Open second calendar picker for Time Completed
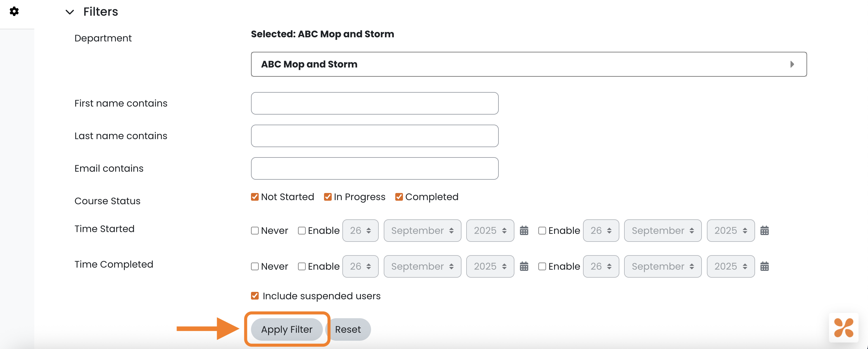This screenshot has height=349, width=868. pyautogui.click(x=765, y=266)
